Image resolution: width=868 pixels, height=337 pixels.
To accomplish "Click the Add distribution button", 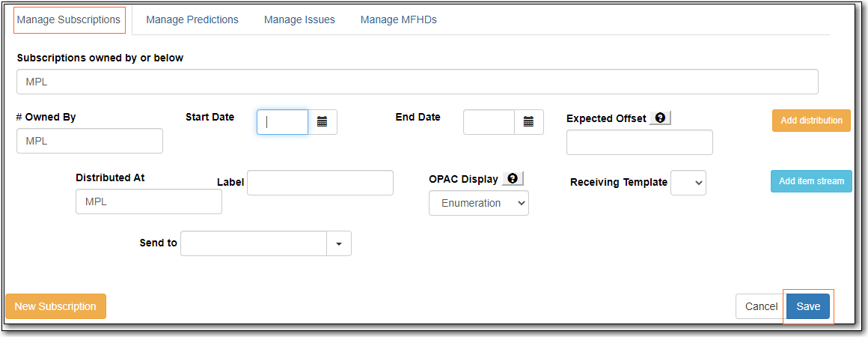I will pyautogui.click(x=811, y=121).
